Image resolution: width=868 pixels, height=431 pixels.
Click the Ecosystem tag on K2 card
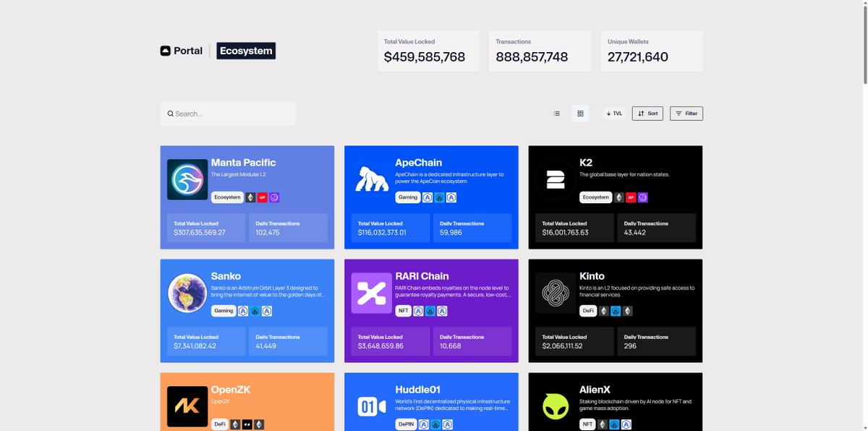pos(596,197)
